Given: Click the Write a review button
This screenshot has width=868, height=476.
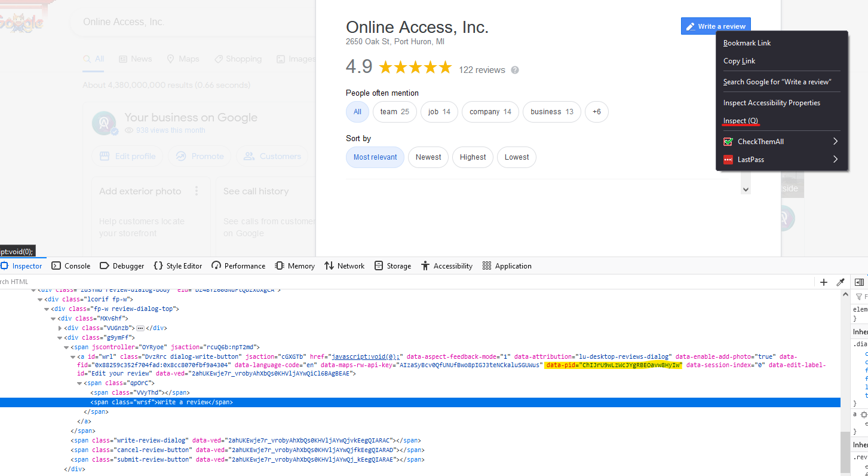Looking at the screenshot, I should pyautogui.click(x=716, y=26).
